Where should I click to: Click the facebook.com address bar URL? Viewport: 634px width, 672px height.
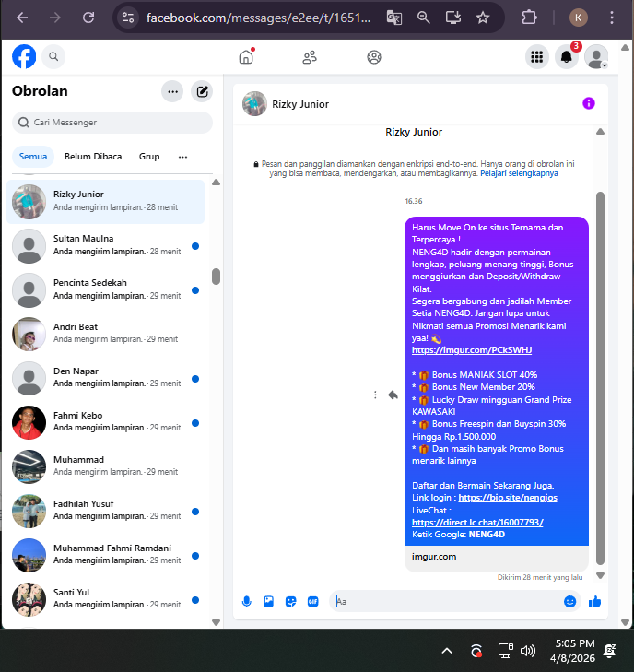click(x=258, y=18)
